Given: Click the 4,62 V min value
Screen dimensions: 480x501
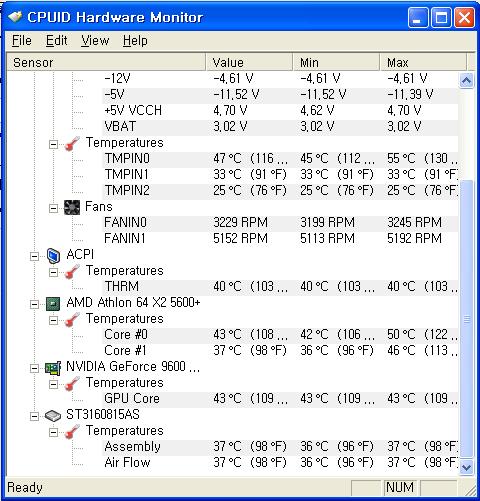Looking at the screenshot, I should pyautogui.click(x=317, y=110).
